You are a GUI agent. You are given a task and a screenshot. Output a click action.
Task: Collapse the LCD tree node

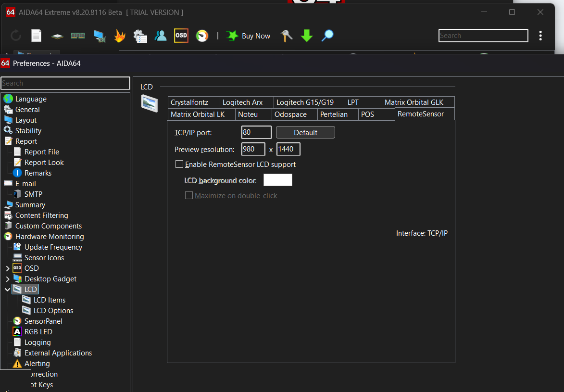point(7,290)
